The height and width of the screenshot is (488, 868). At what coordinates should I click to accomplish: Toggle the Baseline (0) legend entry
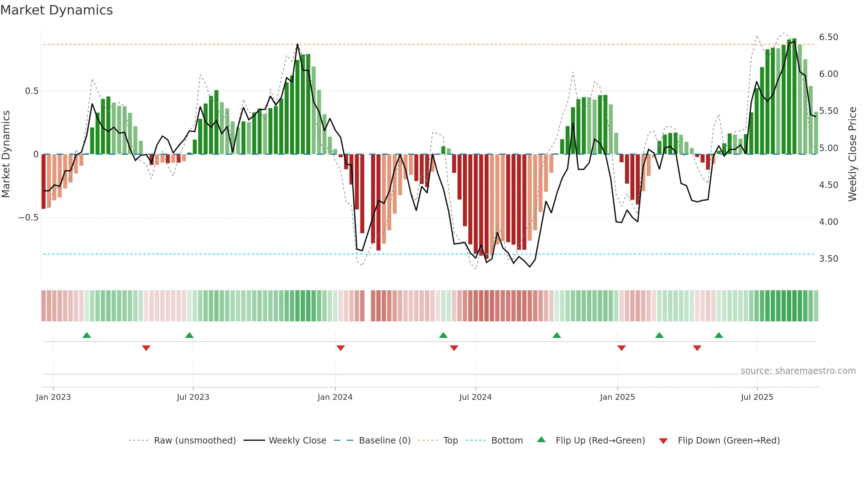[x=372, y=440]
